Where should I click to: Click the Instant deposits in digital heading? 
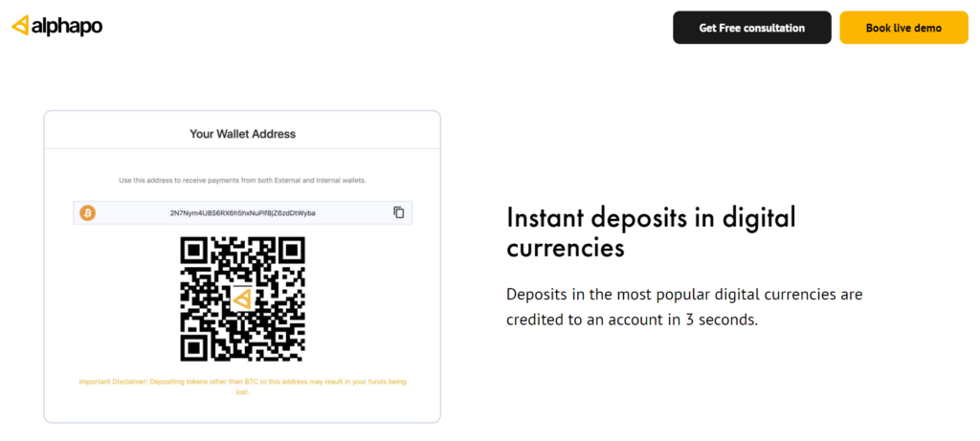pyautogui.click(x=651, y=219)
